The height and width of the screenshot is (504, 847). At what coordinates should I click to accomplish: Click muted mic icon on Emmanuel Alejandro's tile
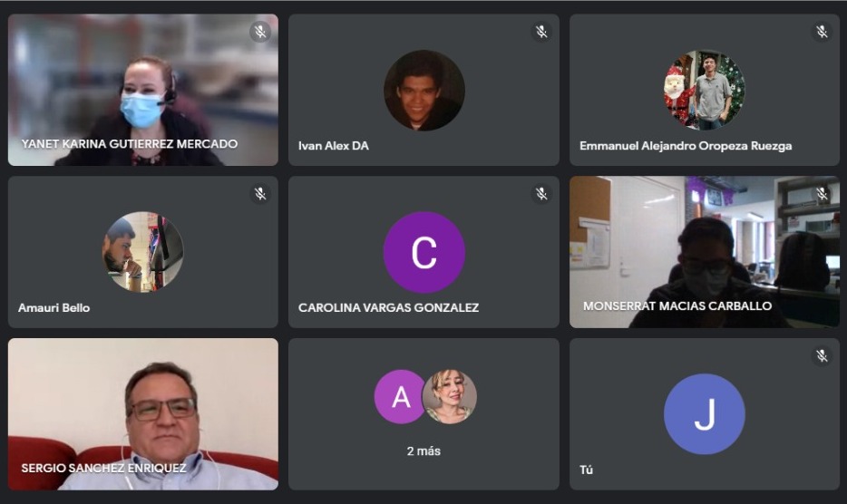pyautogui.click(x=822, y=32)
